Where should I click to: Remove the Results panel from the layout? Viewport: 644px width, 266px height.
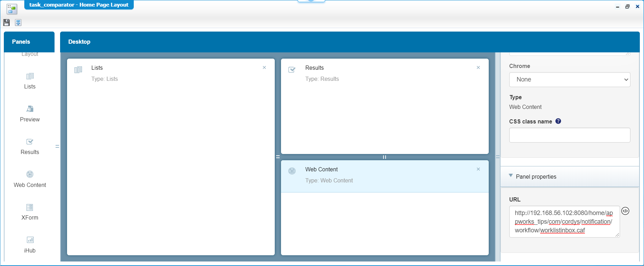click(478, 68)
